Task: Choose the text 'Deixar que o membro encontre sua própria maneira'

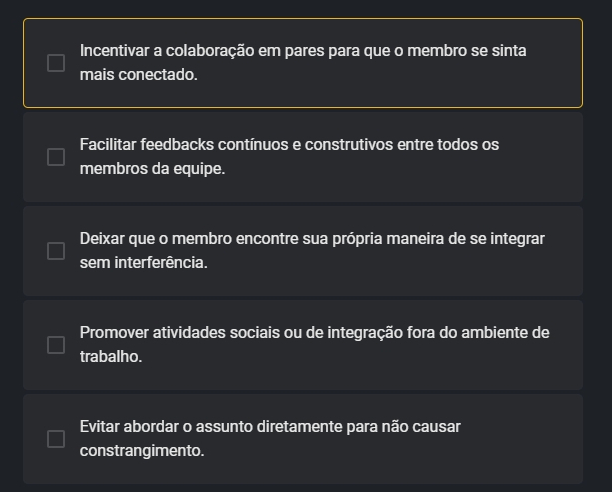Action: (x=262, y=239)
